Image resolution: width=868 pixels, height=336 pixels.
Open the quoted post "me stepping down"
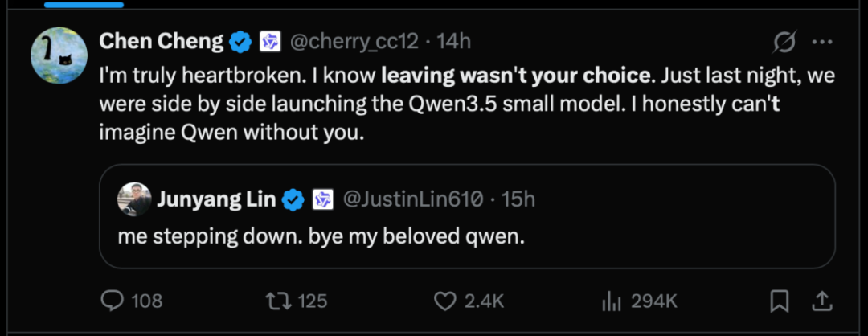pos(321,238)
